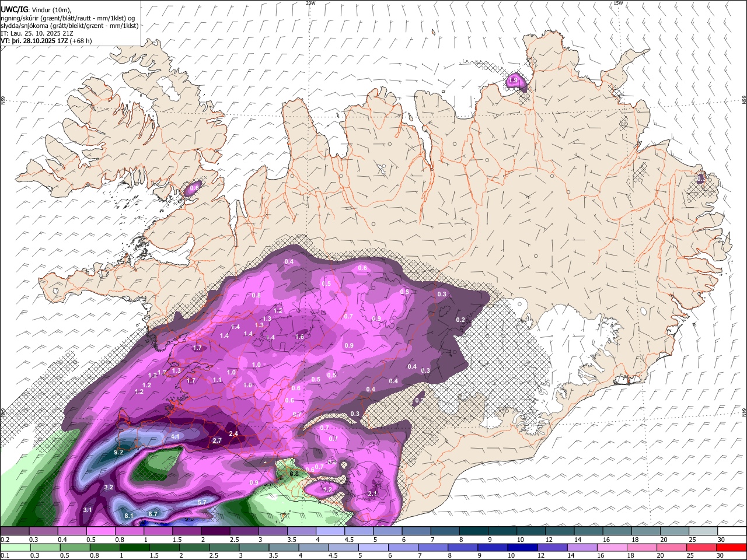747x560 pixels.
Task: Click the 9.2 precipitation value on map
Action: 118,452
